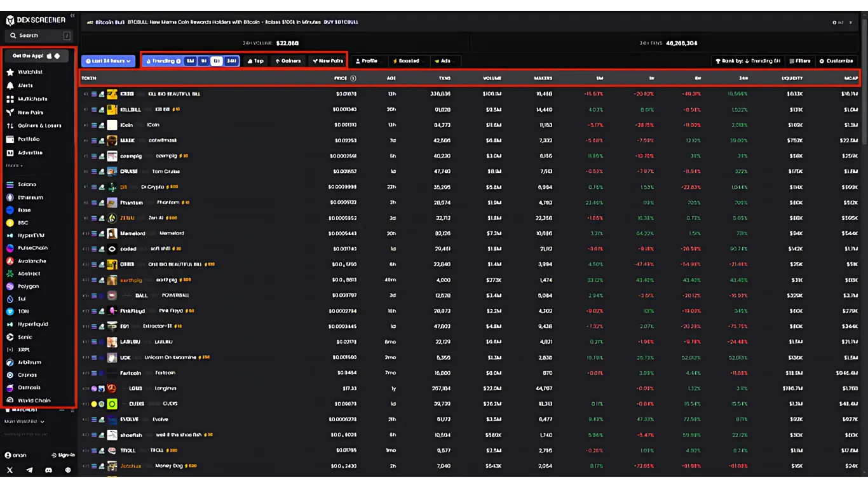Open the Filters button
868x488 pixels.
click(800, 61)
